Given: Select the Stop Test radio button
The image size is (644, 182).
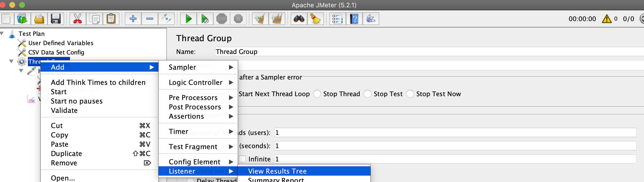Looking at the screenshot, I should (x=367, y=94).
